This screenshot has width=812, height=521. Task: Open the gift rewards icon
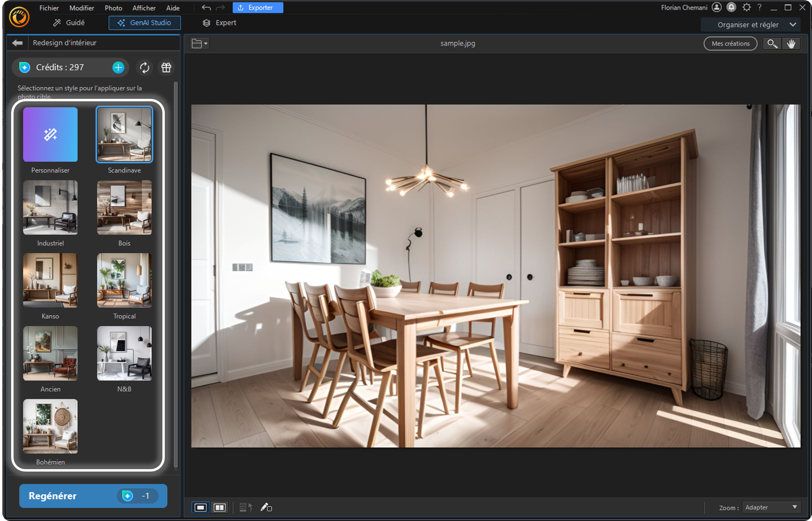166,67
